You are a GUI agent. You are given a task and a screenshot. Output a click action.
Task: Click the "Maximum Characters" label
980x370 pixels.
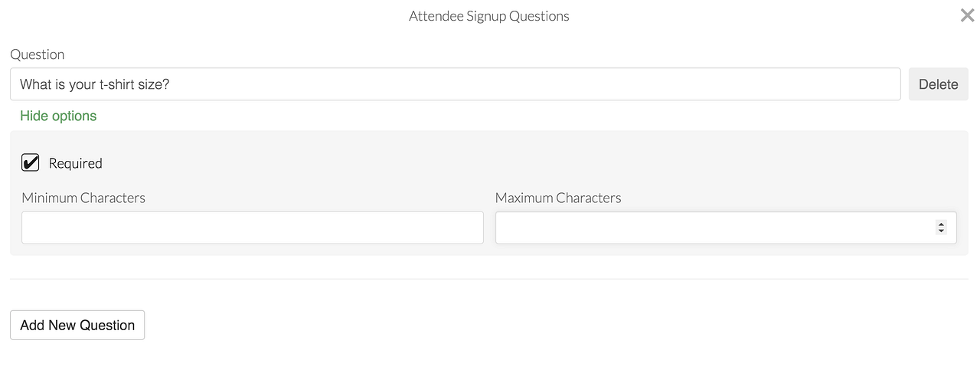click(558, 198)
